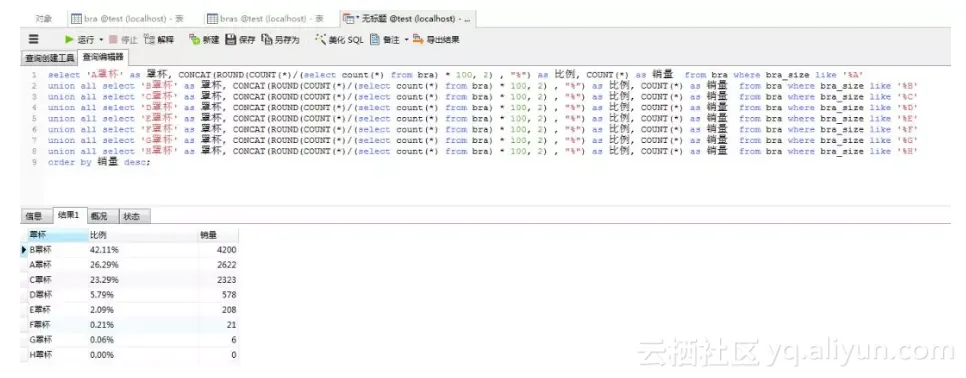Switch to the bra @test table tab
Image resolution: width=966 pixels, height=378 pixels.
pos(128,18)
